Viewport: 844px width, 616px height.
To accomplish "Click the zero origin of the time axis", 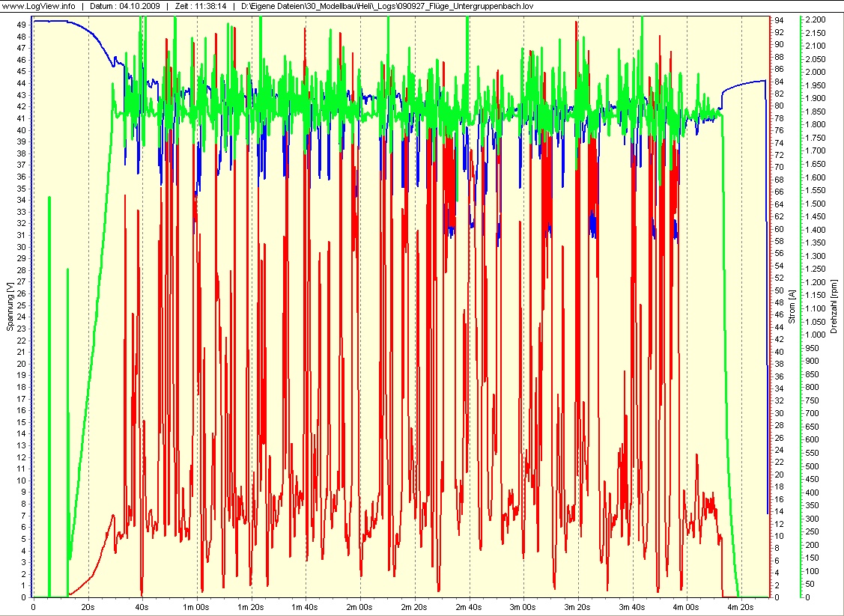I will click(32, 609).
